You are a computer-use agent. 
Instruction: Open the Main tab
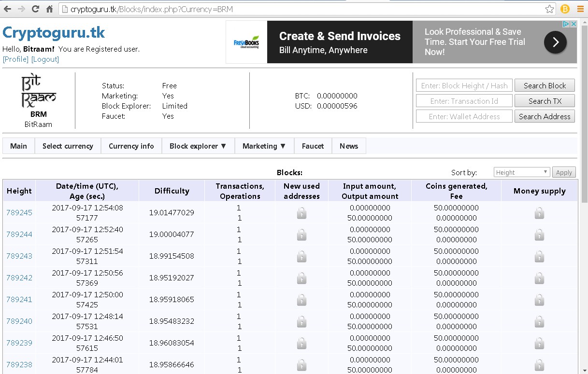click(x=18, y=146)
